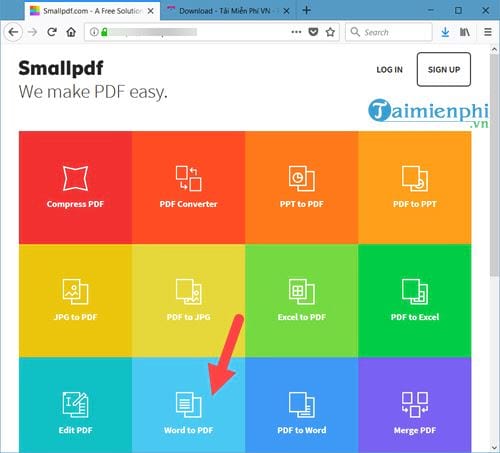
Task: Click the page scrollbar down arrow
Action: pos(494,447)
